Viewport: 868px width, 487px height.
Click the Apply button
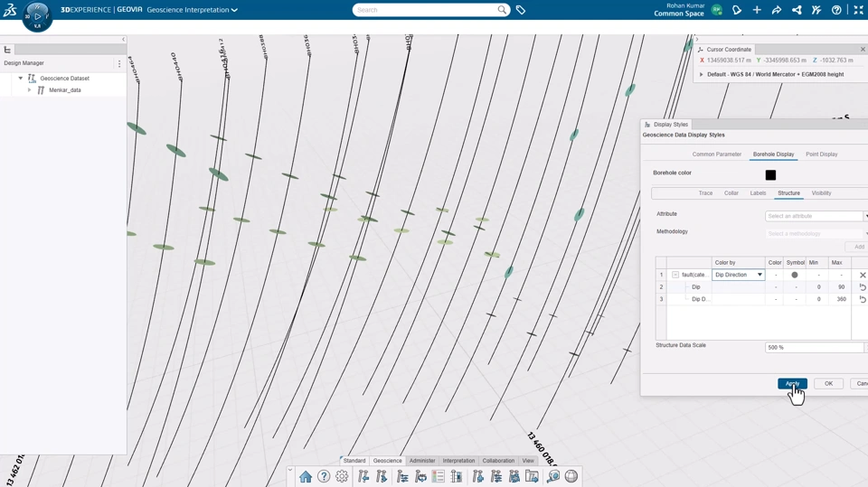792,383
